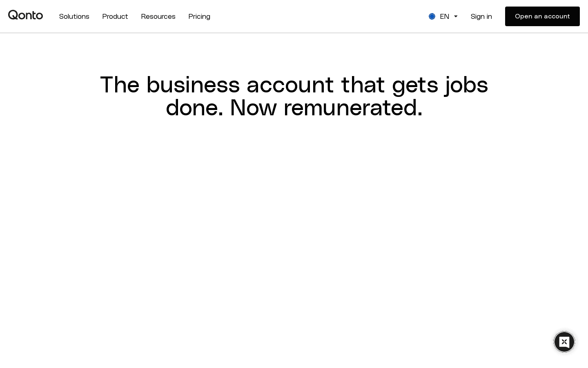Click the word "jobs" in the headline
Viewport: 588px width, 368px height.
click(466, 85)
